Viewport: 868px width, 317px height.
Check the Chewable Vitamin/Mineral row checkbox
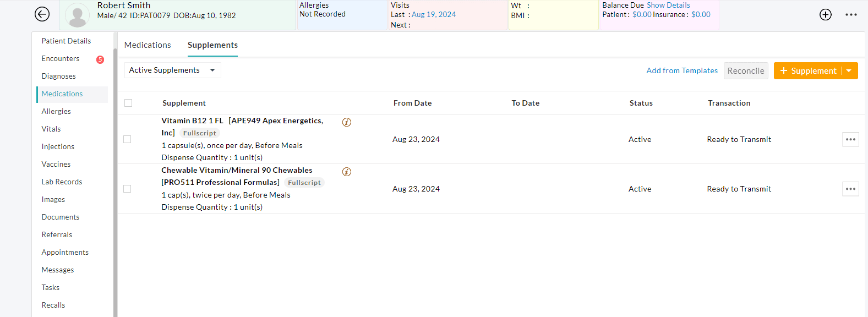pos(127,189)
